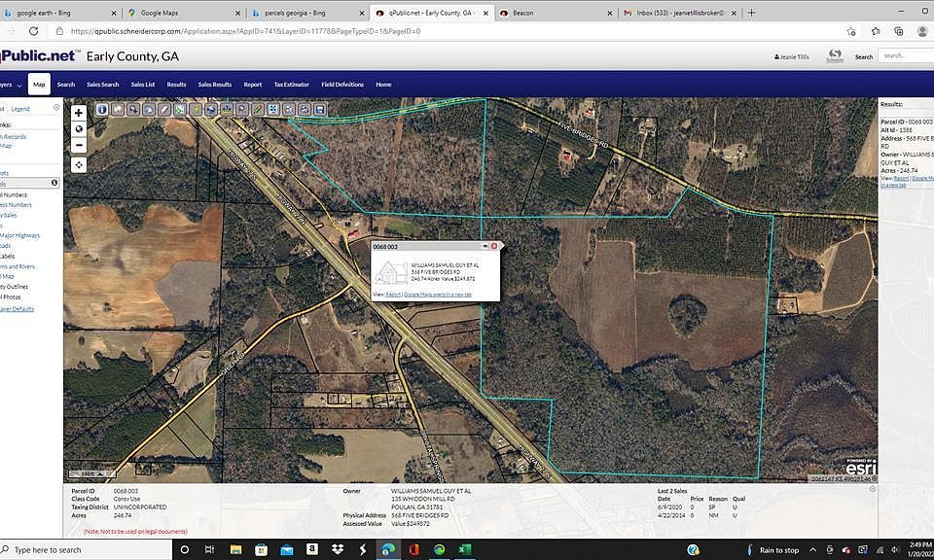Open the Sales Search tab
This screenshot has width=934, height=560.
[102, 85]
